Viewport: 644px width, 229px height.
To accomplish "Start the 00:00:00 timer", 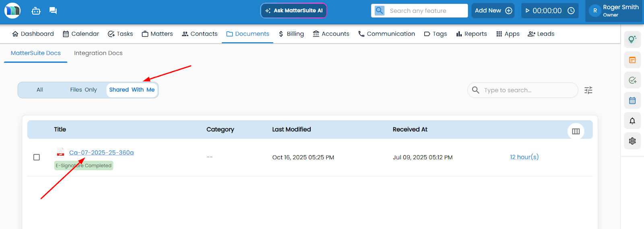I will click(527, 11).
